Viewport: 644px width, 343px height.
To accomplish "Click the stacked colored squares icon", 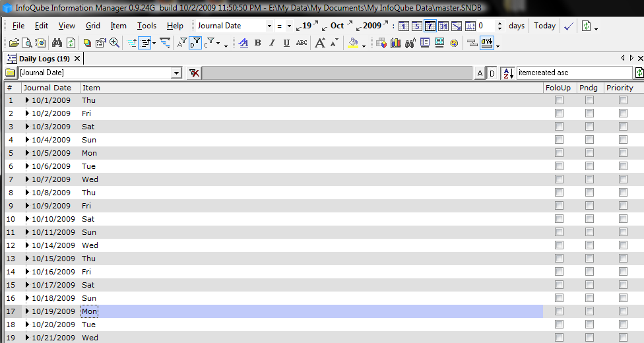I will [87, 43].
